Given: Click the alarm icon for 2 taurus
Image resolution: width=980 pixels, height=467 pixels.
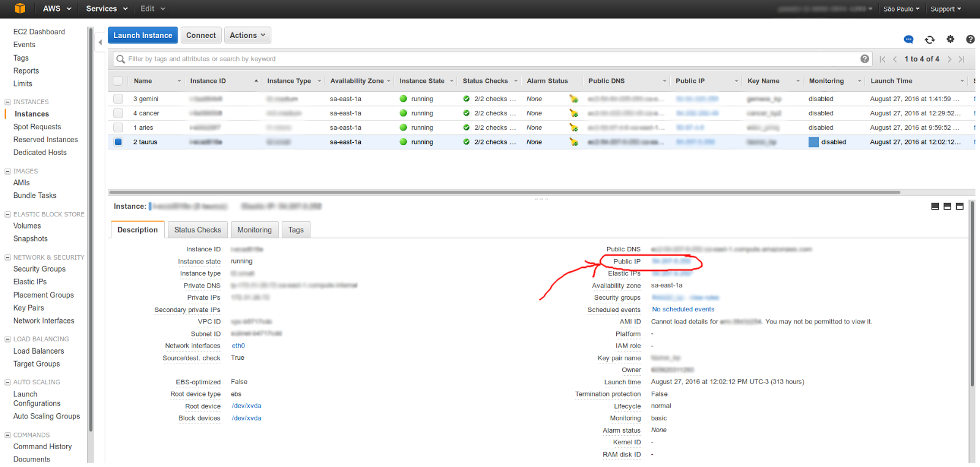Looking at the screenshot, I should (573, 142).
